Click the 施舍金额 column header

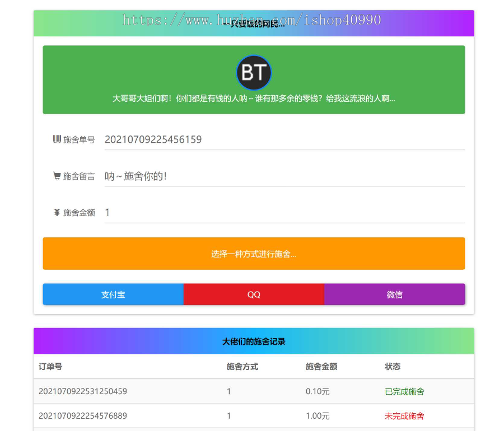click(321, 367)
